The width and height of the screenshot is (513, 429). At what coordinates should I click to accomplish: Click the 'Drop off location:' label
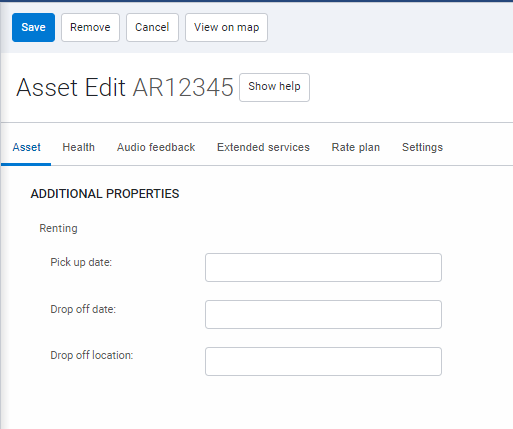click(92, 355)
